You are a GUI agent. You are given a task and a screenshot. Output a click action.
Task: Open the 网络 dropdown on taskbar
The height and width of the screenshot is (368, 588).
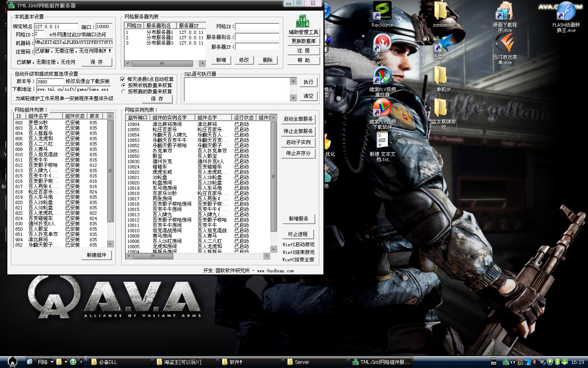point(46,362)
